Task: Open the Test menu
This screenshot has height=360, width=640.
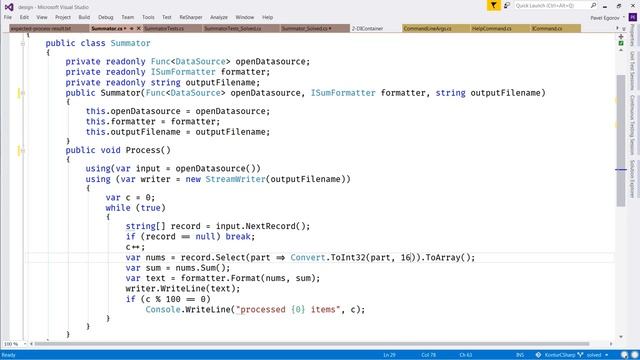Action: [x=167, y=18]
